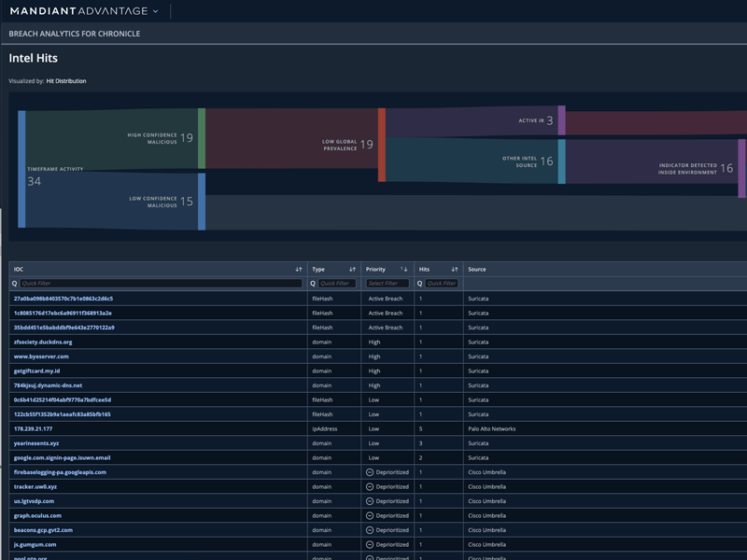
Task: Open google.com.signin-page.isuwn.email link
Action: tap(62, 457)
